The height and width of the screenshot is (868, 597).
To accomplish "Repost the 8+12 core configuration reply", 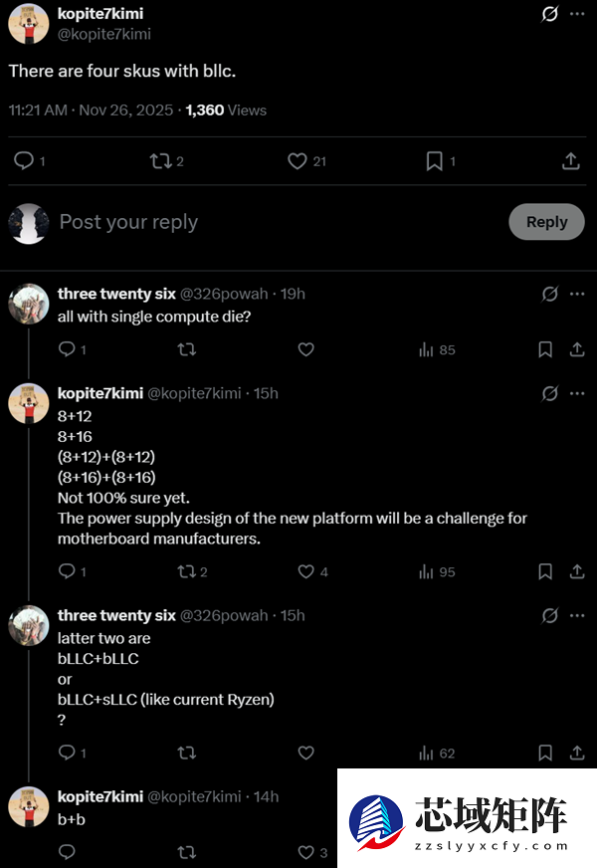I will [x=186, y=571].
